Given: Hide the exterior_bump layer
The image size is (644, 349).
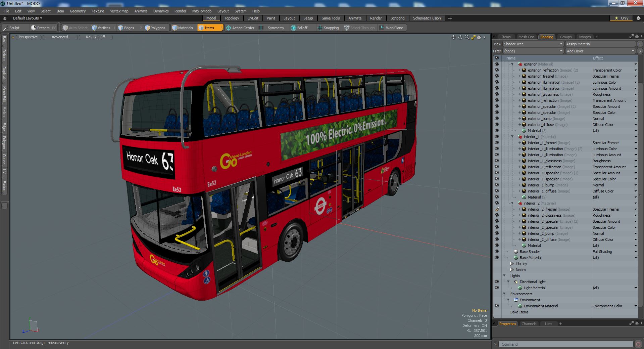Looking at the screenshot, I should click(x=497, y=119).
